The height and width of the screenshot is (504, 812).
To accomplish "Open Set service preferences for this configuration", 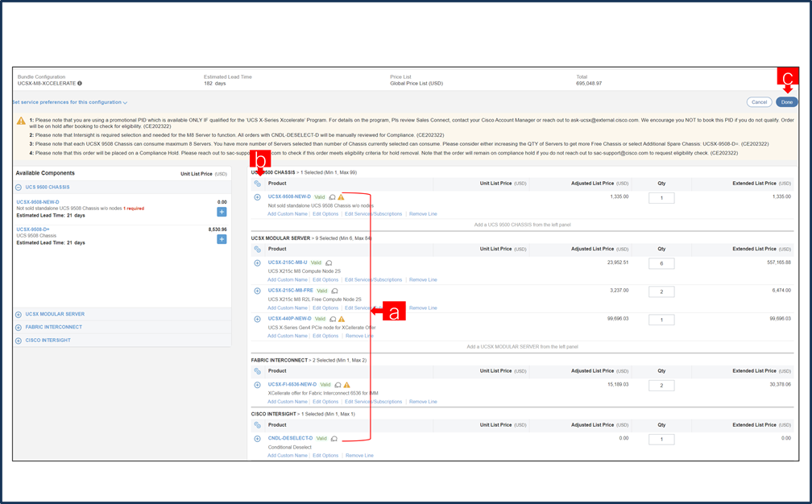I will (69, 102).
